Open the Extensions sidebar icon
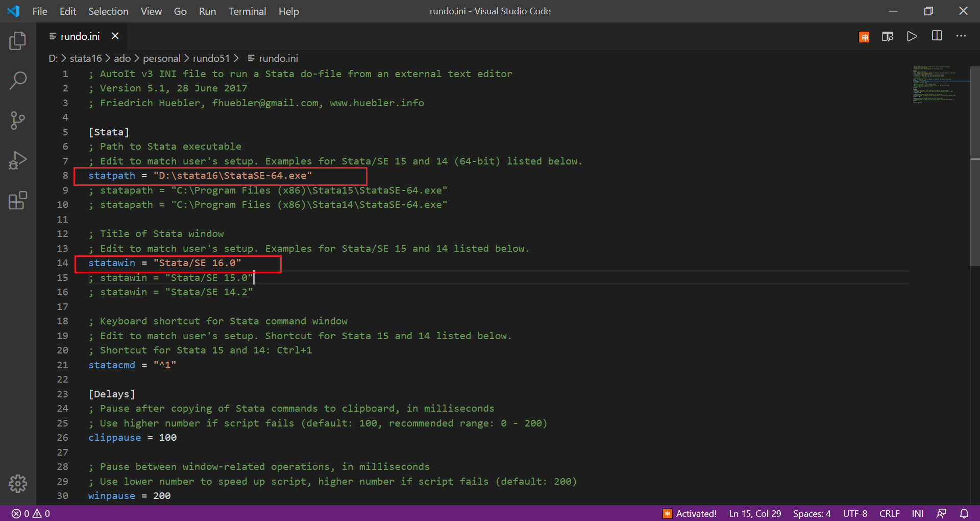The height and width of the screenshot is (521, 980). pos(18,200)
